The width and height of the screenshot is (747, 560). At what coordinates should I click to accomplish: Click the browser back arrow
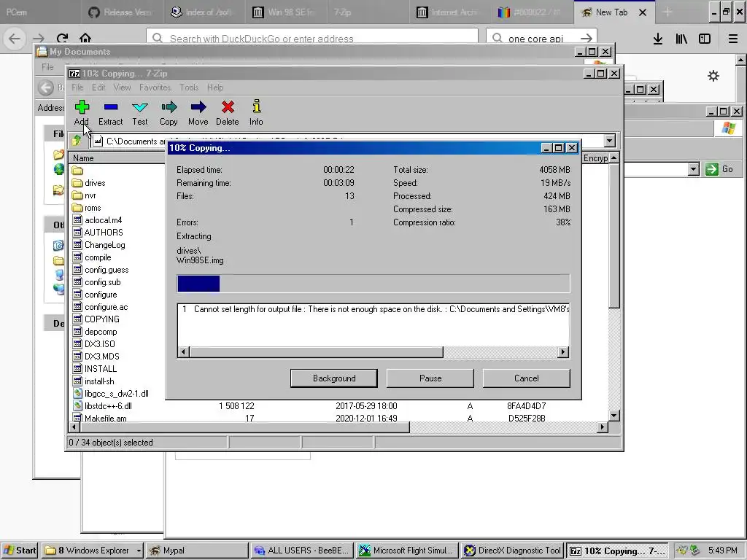pyautogui.click(x=15, y=39)
